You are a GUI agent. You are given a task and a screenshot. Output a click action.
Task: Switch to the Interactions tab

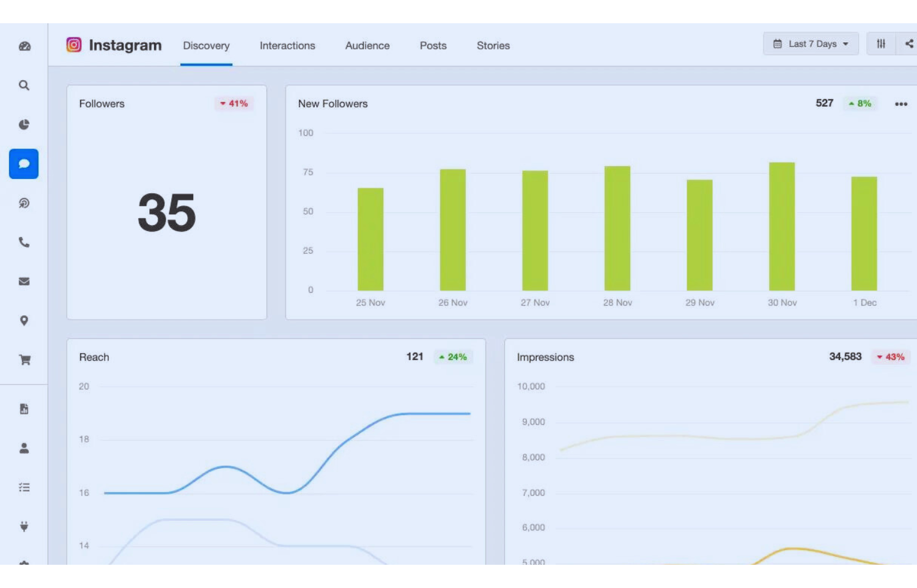[x=287, y=46]
